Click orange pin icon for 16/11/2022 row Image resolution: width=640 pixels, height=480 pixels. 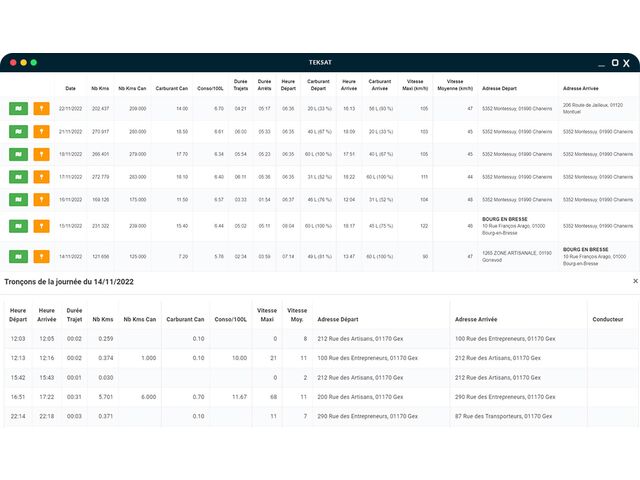pyautogui.click(x=41, y=199)
